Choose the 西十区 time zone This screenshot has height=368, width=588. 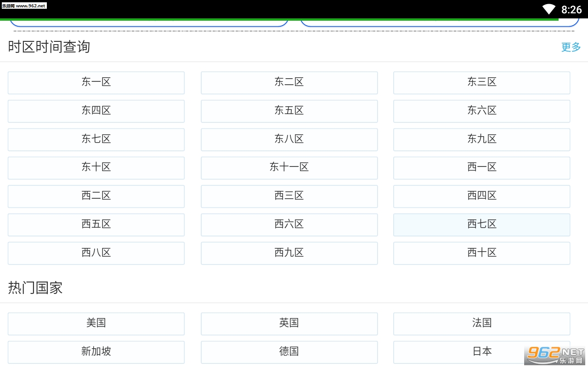(481, 253)
